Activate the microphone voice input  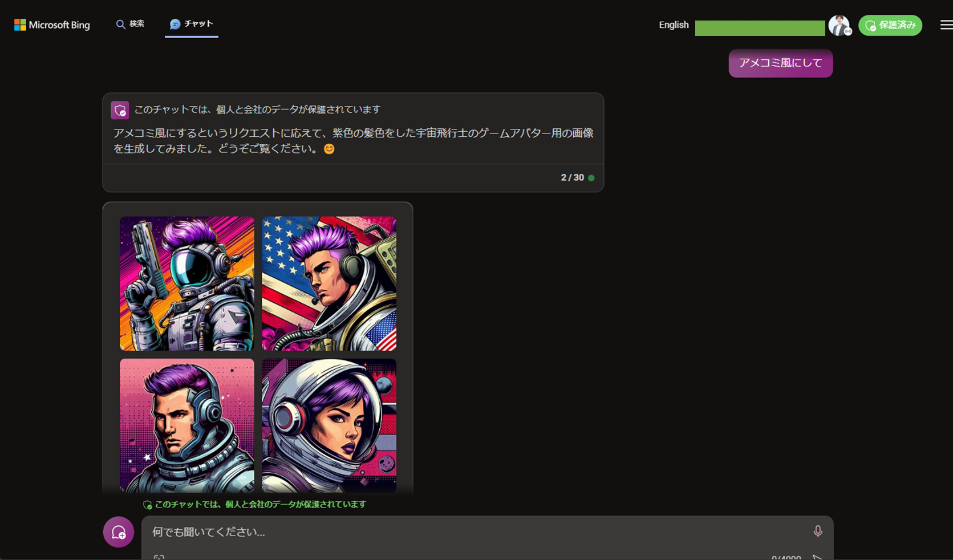pyautogui.click(x=818, y=531)
